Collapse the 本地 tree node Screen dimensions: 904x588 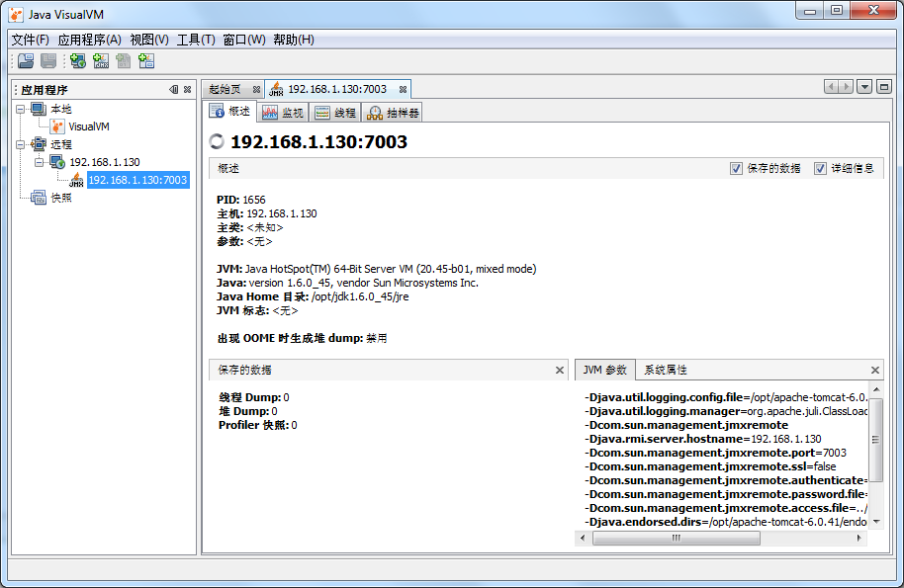pyautogui.click(x=21, y=109)
